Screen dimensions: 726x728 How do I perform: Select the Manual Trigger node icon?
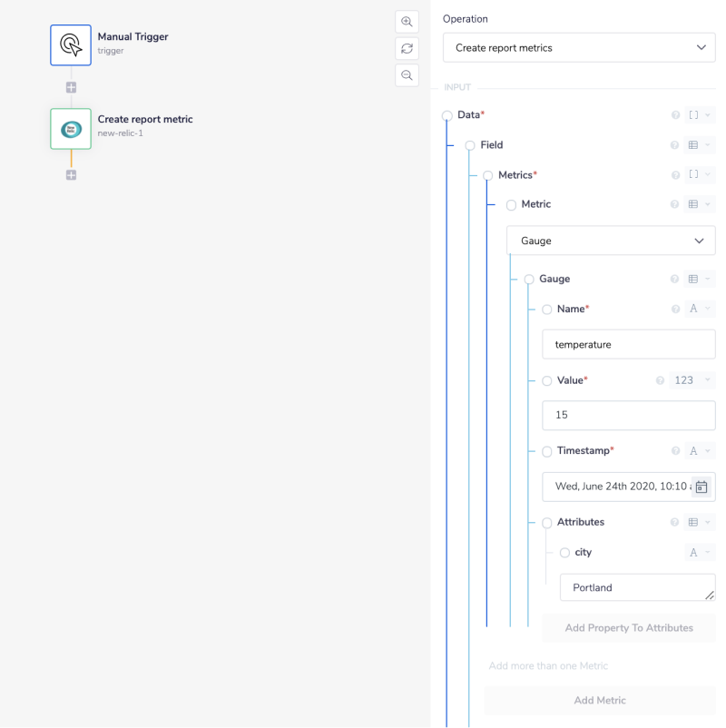coord(70,44)
